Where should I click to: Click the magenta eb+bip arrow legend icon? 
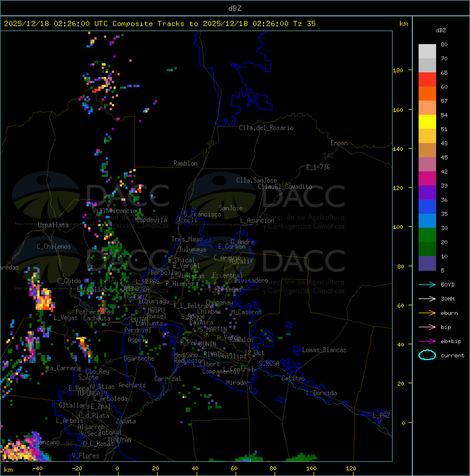tap(427, 341)
